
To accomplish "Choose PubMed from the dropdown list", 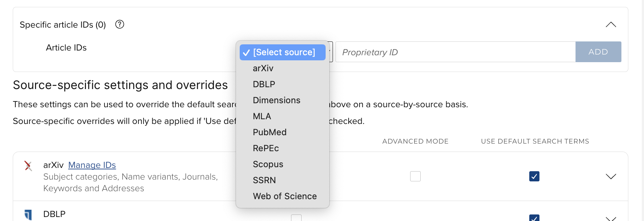I will tap(270, 132).
